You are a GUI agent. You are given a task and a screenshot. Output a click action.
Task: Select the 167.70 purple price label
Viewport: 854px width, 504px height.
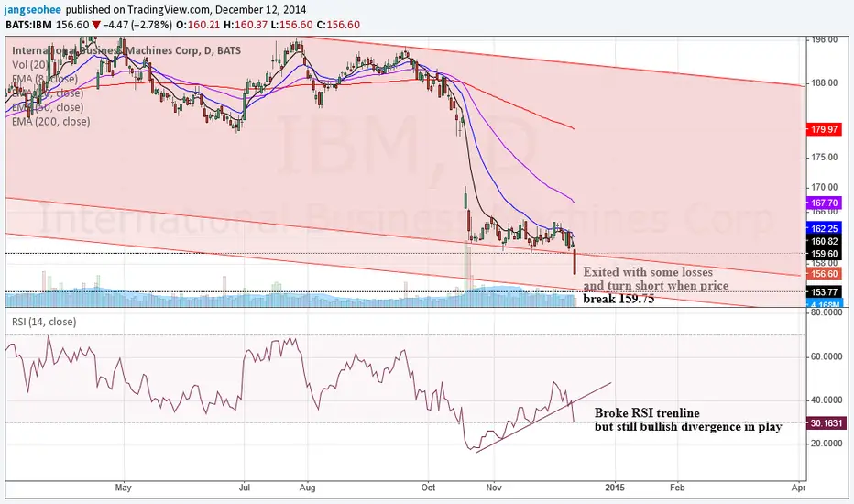coord(824,203)
